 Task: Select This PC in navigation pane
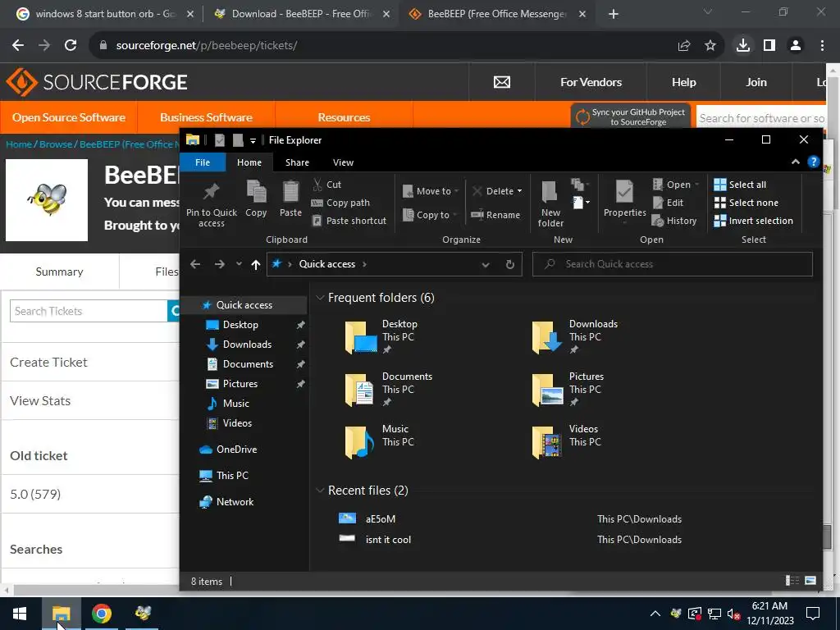tap(232, 475)
